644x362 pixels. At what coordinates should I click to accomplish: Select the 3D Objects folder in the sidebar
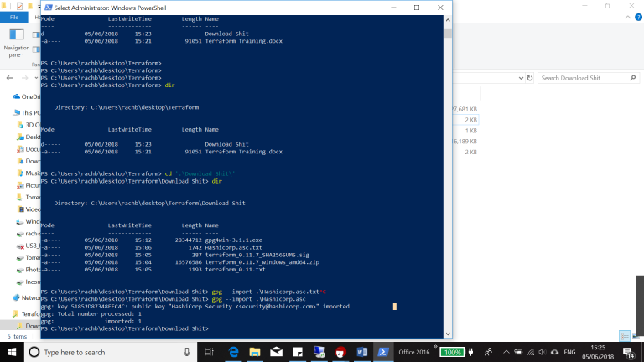29,125
